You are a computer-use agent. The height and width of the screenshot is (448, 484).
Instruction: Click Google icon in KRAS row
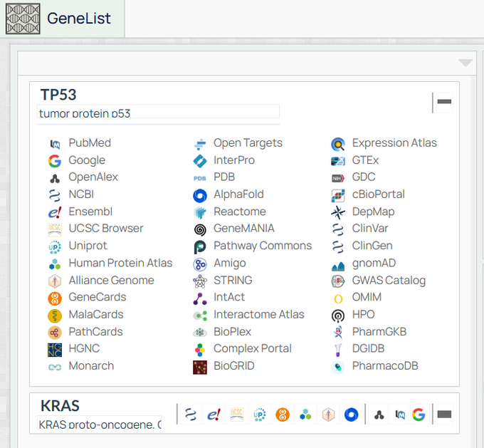[x=419, y=415]
